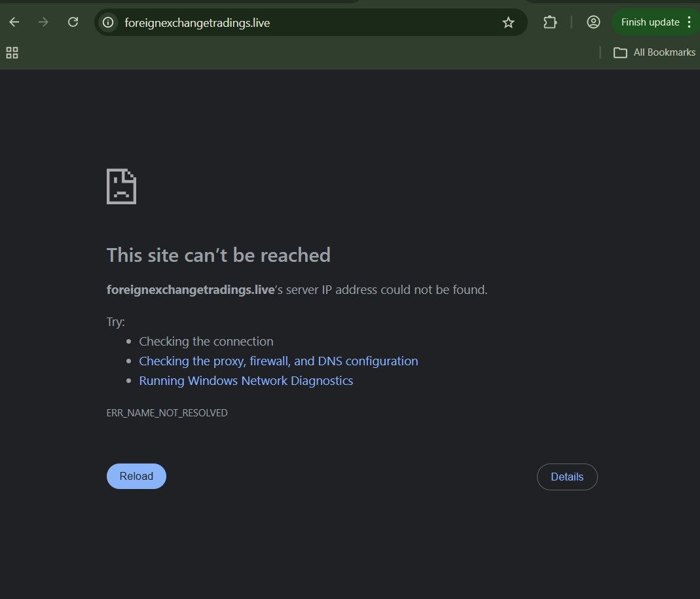Run Windows Network Diagnostics link
Viewport: 700px width, 599px height.
coord(246,381)
